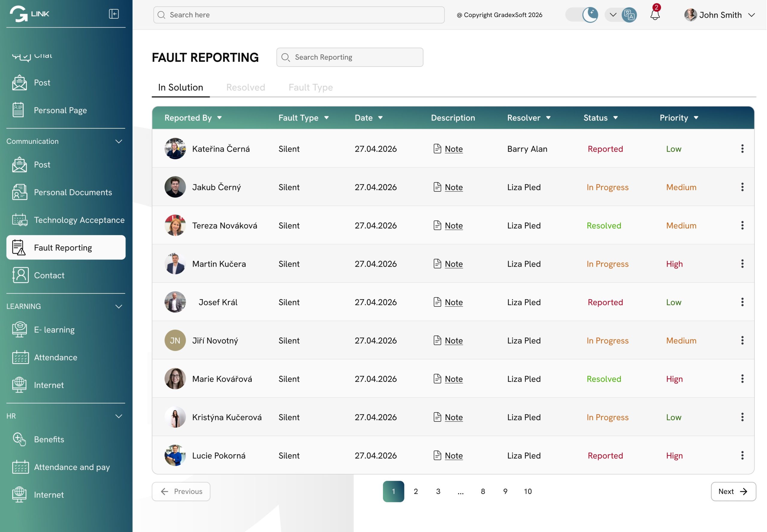Open the Priority column filter arrow

click(696, 118)
